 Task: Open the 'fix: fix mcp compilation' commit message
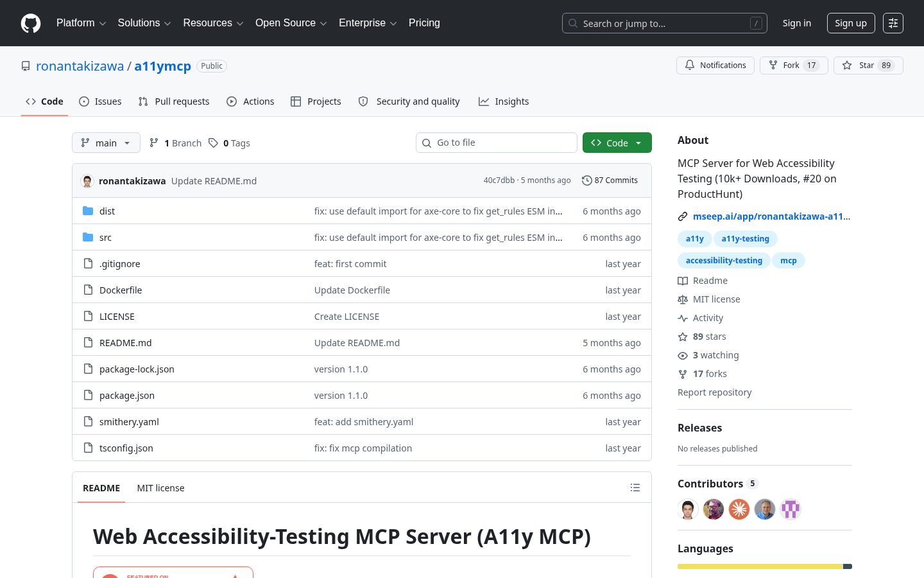pyautogui.click(x=363, y=448)
